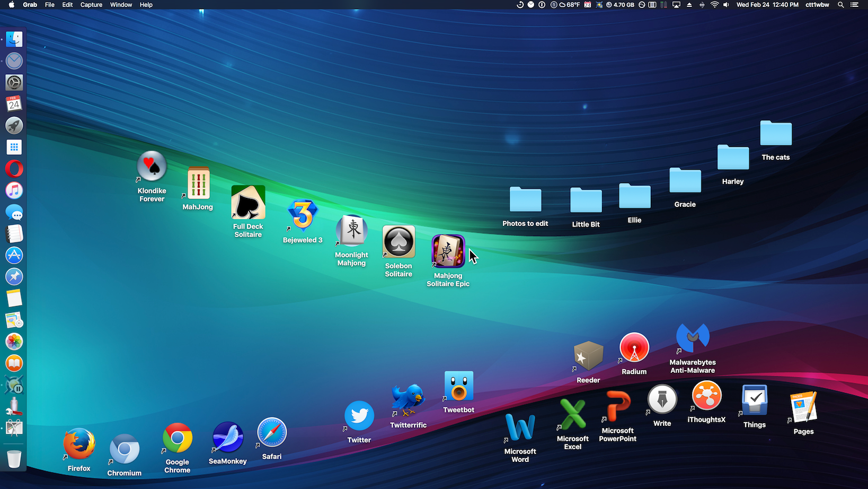The width and height of the screenshot is (868, 489).
Task: Open the Pages document icon
Action: [x=804, y=408]
